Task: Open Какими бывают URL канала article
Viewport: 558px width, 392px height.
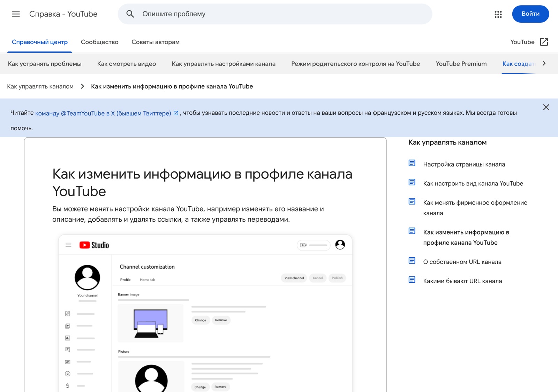Action: click(x=462, y=281)
